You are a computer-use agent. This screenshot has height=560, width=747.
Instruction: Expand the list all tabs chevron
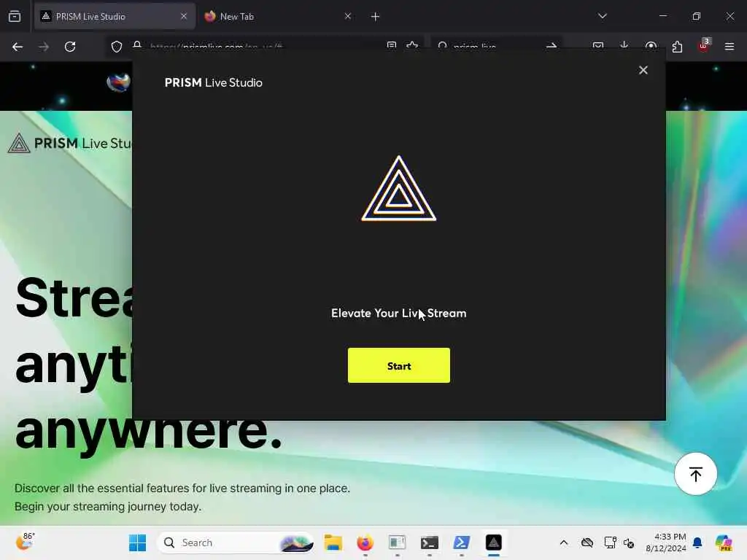click(603, 16)
